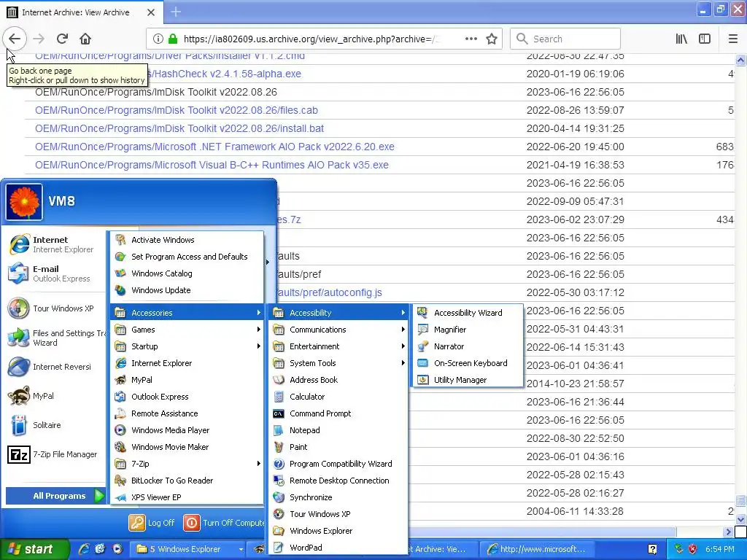Open the browser Library icon
Image resolution: width=747 pixels, height=560 pixels.
tap(681, 39)
